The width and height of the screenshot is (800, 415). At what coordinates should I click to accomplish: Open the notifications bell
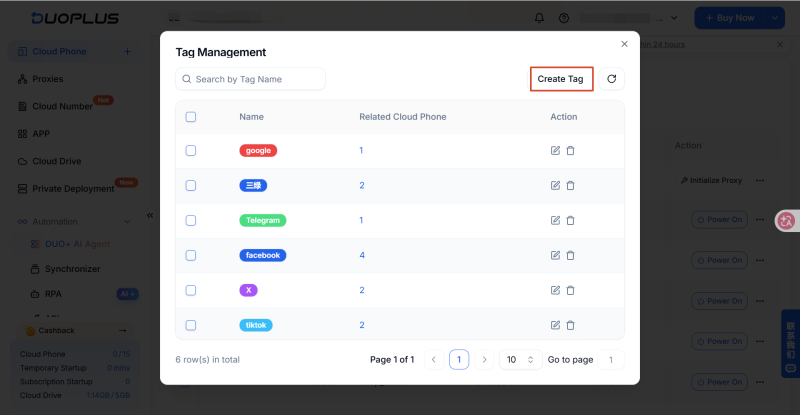539,18
